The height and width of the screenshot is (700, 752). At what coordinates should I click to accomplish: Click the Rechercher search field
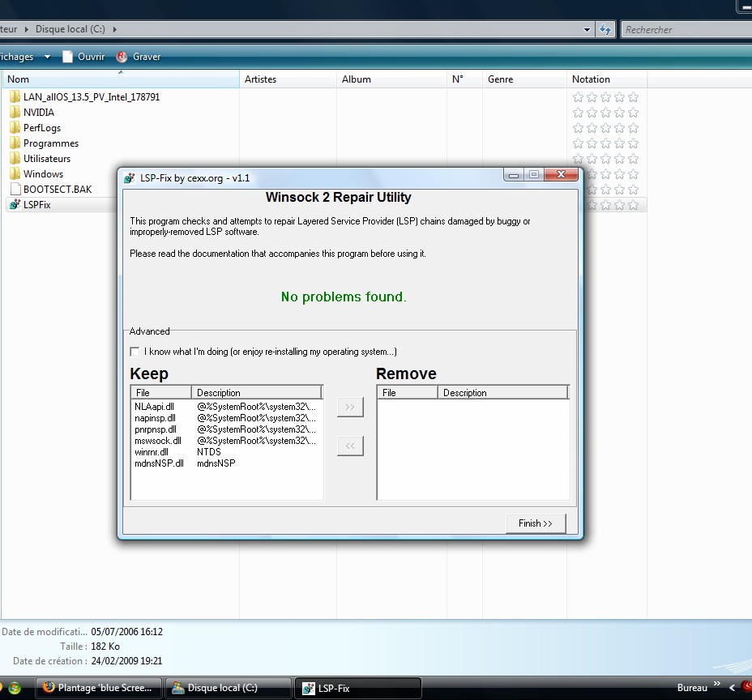687,30
